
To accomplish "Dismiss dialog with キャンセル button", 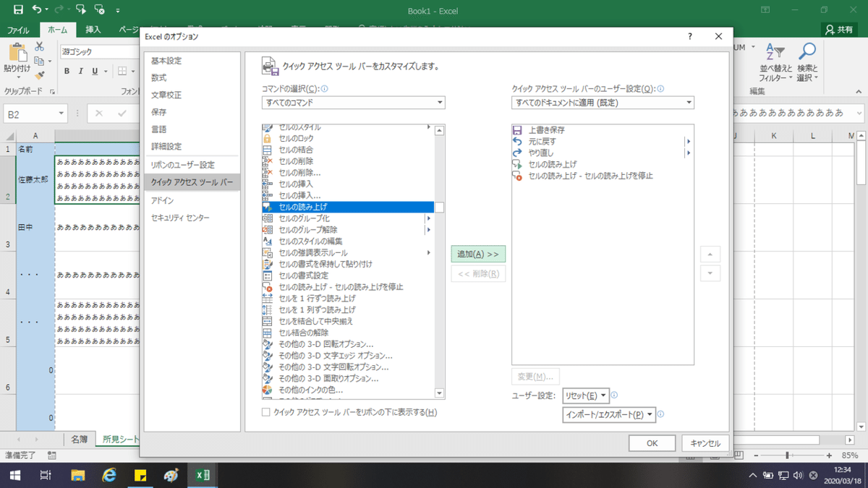I will pyautogui.click(x=705, y=443).
